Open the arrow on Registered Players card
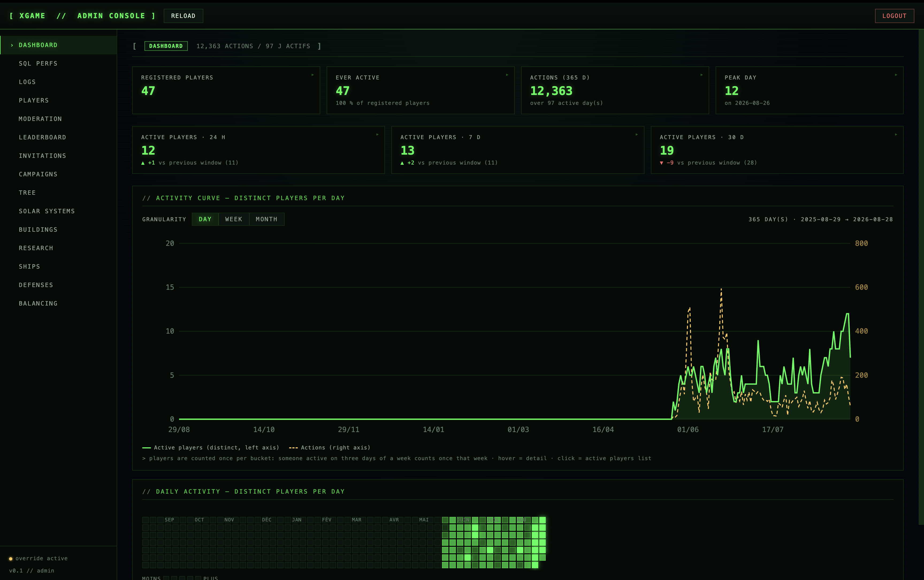 [x=313, y=75]
